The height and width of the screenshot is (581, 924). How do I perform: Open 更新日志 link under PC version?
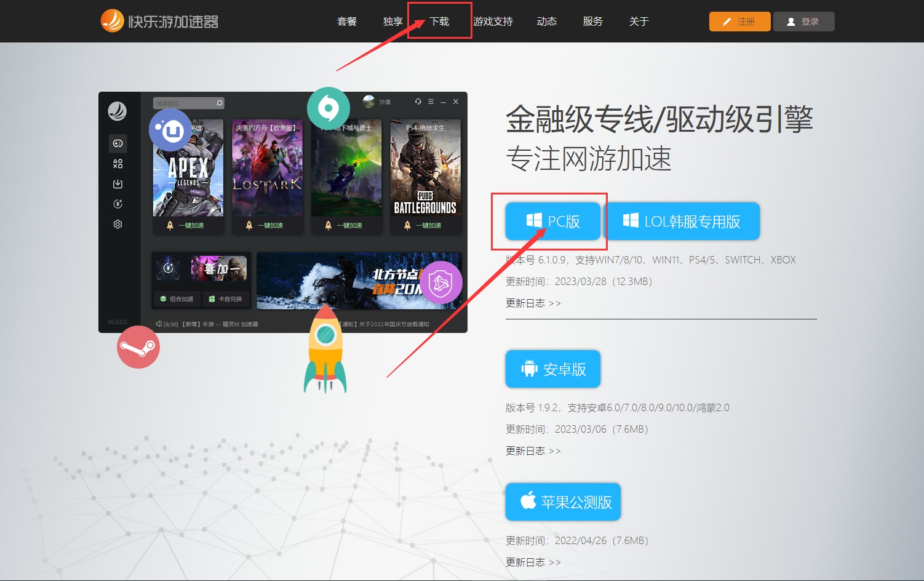click(x=533, y=303)
